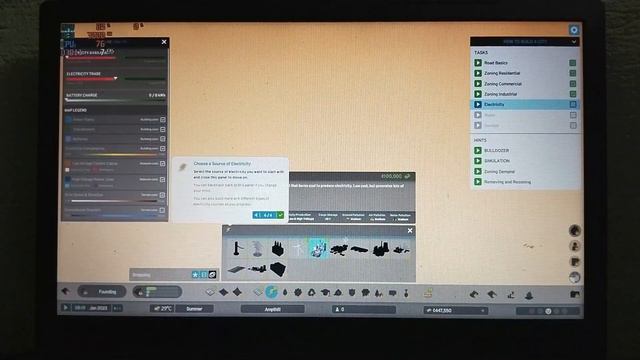Click the population counter
This screenshot has width=640, height=360.
click(x=363, y=309)
